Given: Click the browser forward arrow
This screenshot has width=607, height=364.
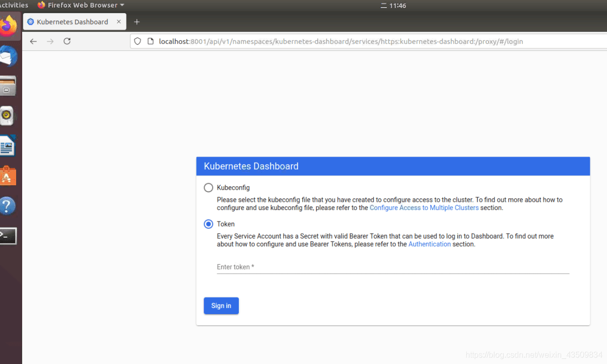Looking at the screenshot, I should coord(50,41).
